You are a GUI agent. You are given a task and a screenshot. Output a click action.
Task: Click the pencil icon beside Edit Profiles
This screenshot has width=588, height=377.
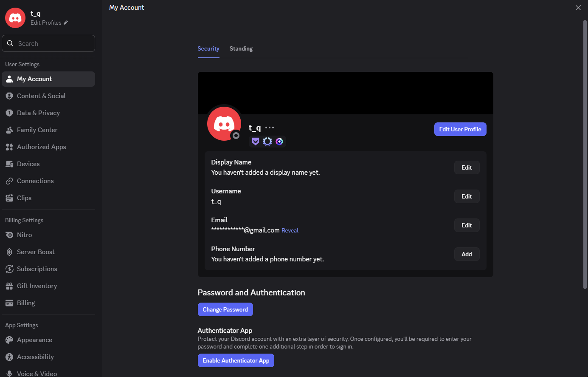[x=66, y=23]
